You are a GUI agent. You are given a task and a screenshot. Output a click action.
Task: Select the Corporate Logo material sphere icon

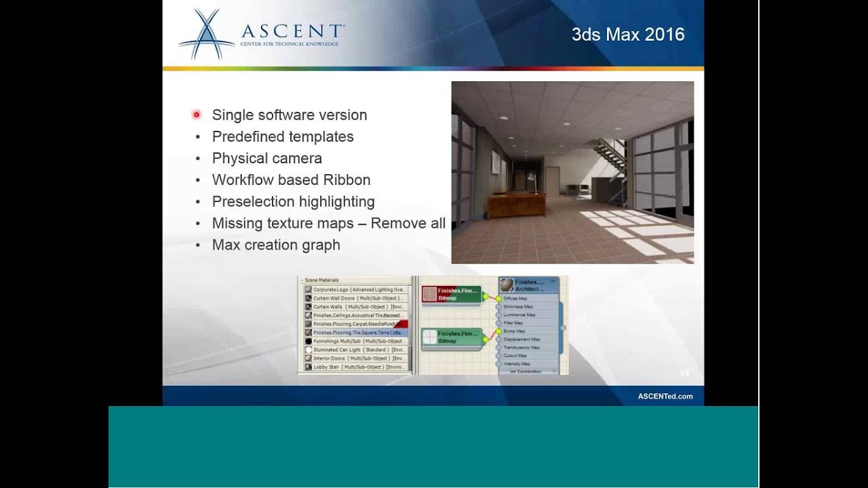309,289
